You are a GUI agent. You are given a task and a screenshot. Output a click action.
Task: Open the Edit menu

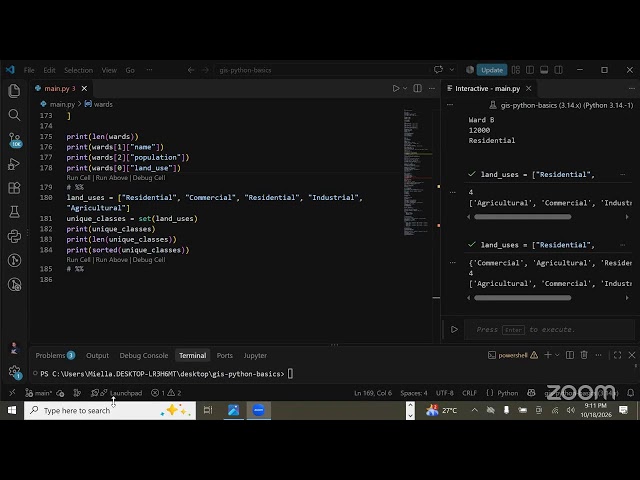[49, 70]
